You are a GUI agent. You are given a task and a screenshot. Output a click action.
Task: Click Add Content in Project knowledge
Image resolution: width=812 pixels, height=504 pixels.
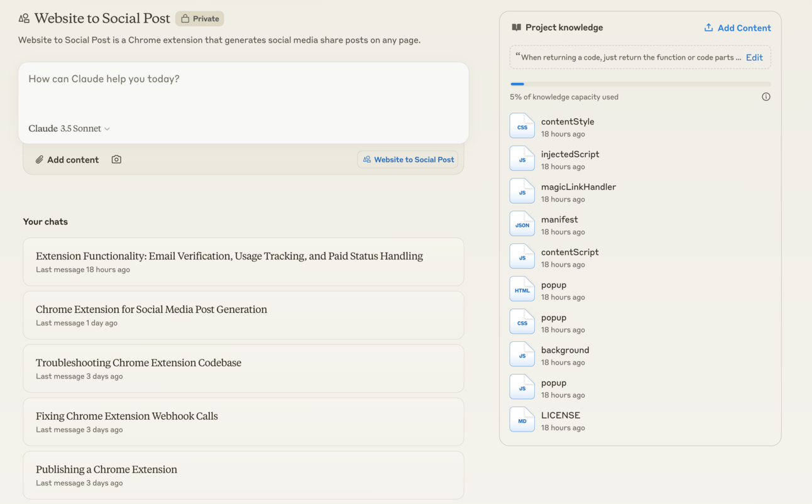tap(737, 28)
